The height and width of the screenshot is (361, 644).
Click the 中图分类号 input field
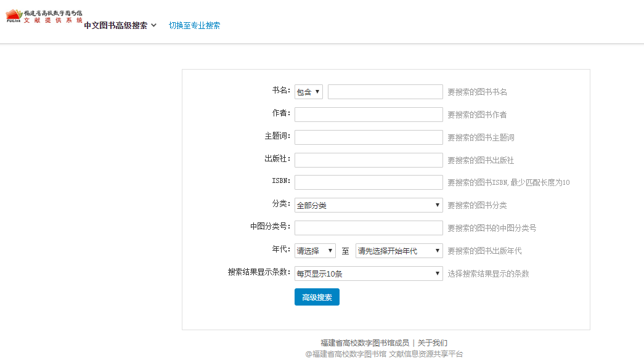click(x=369, y=228)
